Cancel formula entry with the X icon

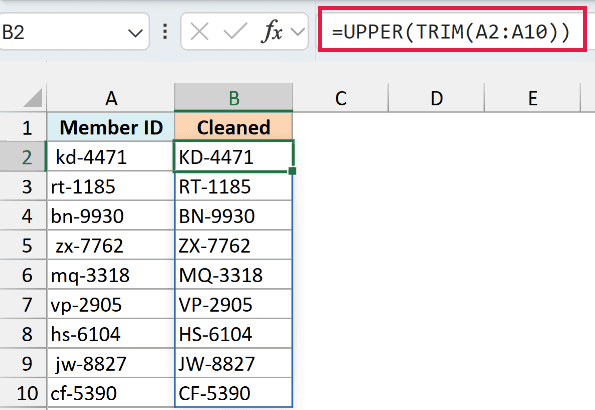pyautogui.click(x=200, y=32)
